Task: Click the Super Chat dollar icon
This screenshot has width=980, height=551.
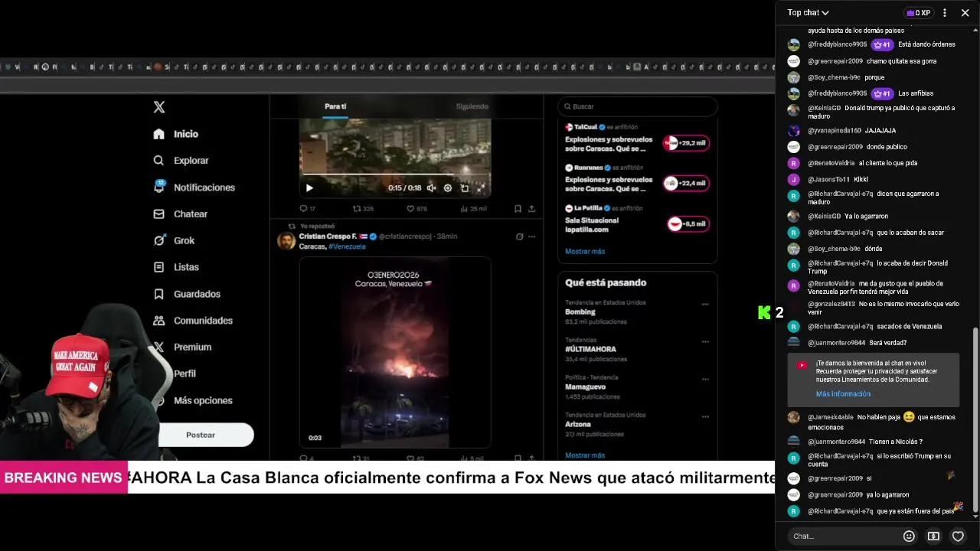Action: point(933,536)
